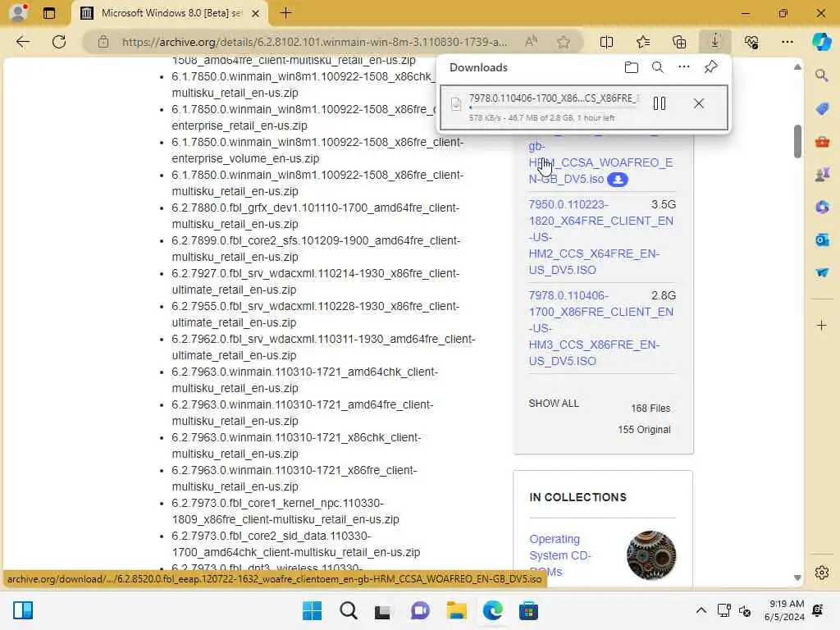Screen dimensions: 840x630
Task: Click the browser Back arrow
Action: click(22, 42)
